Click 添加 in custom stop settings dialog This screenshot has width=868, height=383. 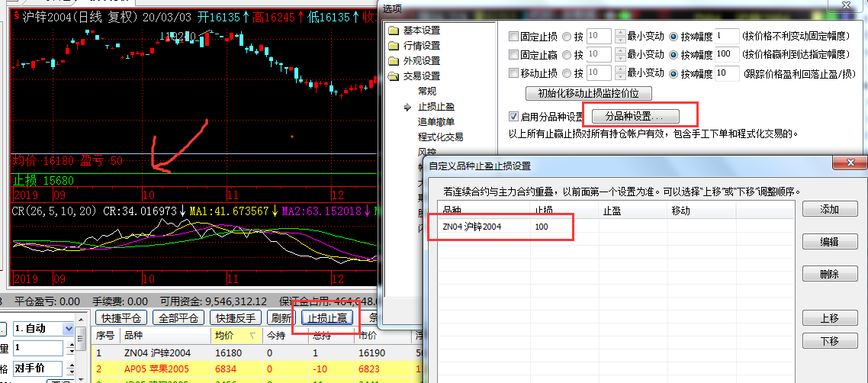pyautogui.click(x=830, y=209)
